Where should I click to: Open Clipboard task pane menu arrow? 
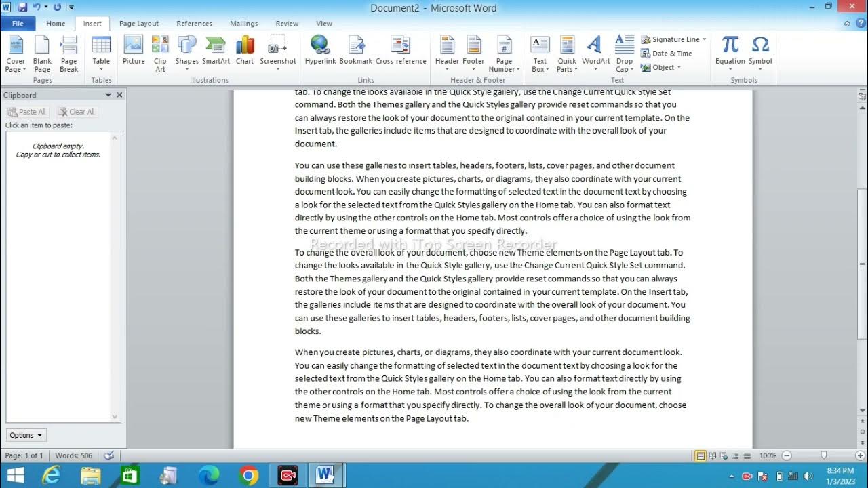click(x=108, y=95)
